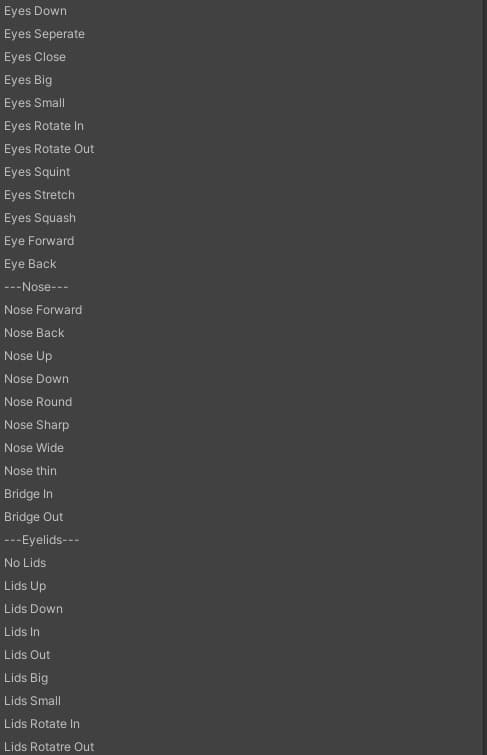The width and height of the screenshot is (487, 755).
Task: Click the Eyes Seperate list item
Action: pos(44,34)
